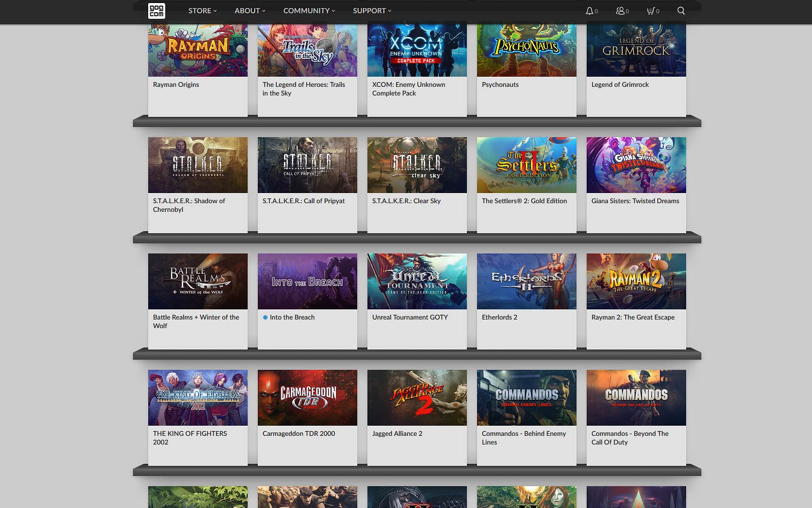This screenshot has height=508, width=812.
Task: Select Commandos - Behind Enemy Lines title
Action: click(524, 438)
